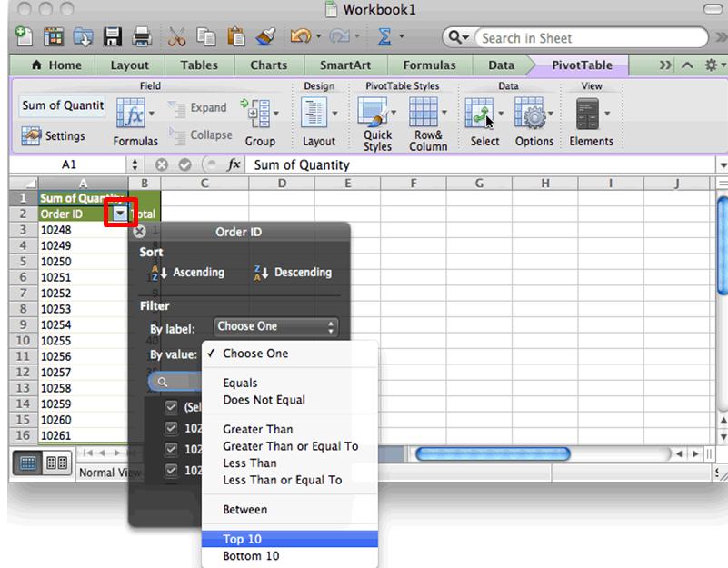Screen dimensions: 728x568
Task: Open the Data ribbon tab
Action: pyautogui.click(x=501, y=65)
